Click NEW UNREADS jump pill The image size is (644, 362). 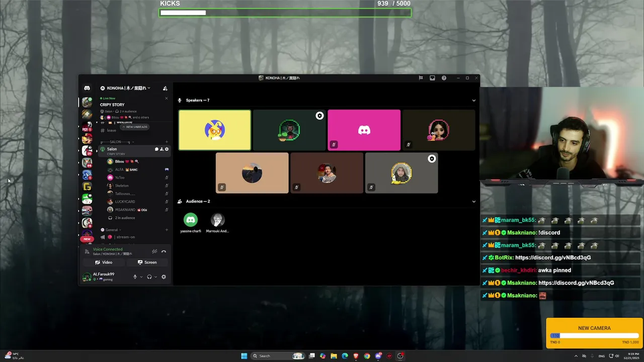click(x=135, y=127)
